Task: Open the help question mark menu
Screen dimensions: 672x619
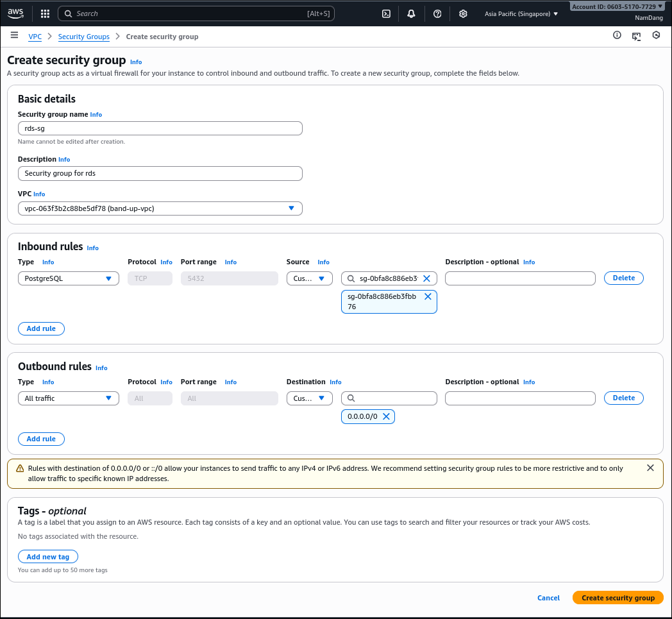Action: pyautogui.click(x=437, y=13)
